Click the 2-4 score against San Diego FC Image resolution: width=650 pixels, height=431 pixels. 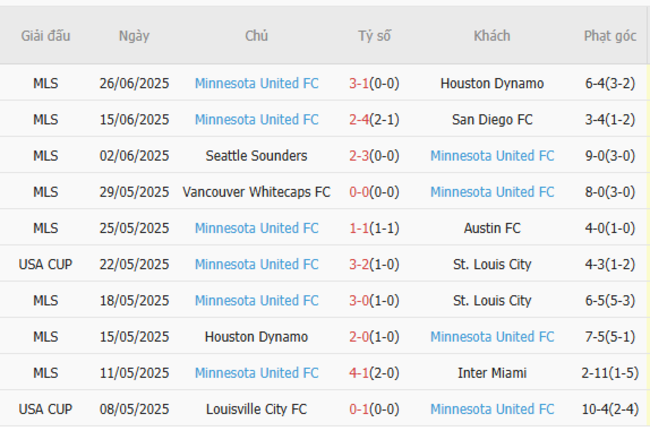click(359, 120)
